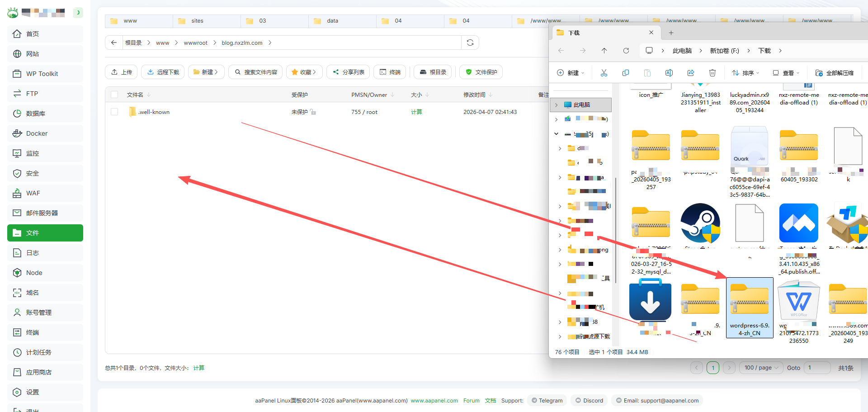Screen dimensions: 868x412
Task: Open the Forum link in footer
Action: coord(471,401)
